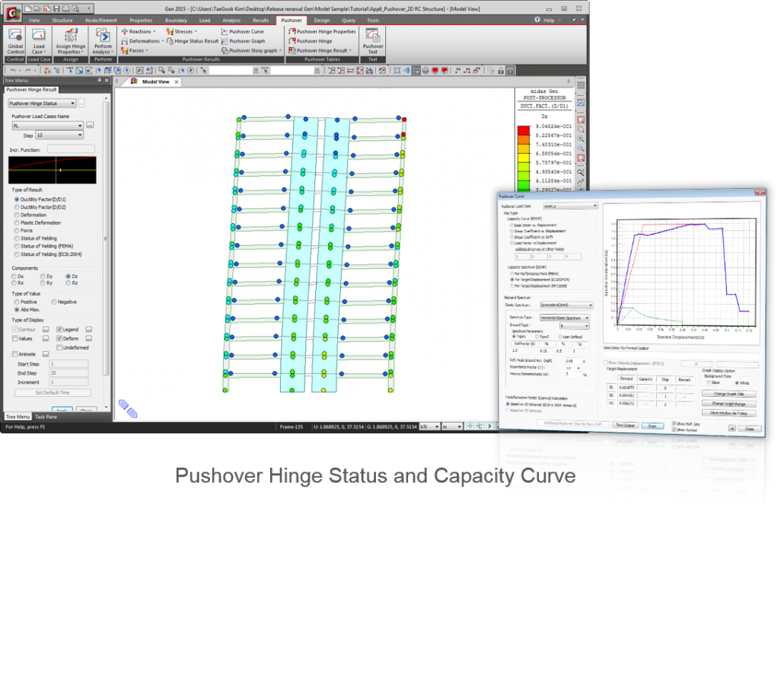Open the Step 12 dropdown
Viewport: 784px width, 700px height.
pyautogui.click(x=59, y=135)
